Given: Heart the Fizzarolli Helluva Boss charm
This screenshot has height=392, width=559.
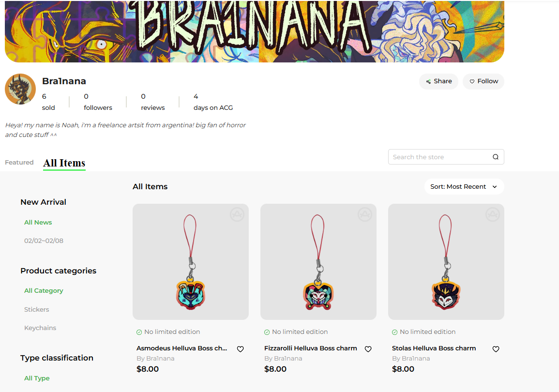Looking at the screenshot, I should coord(368,349).
